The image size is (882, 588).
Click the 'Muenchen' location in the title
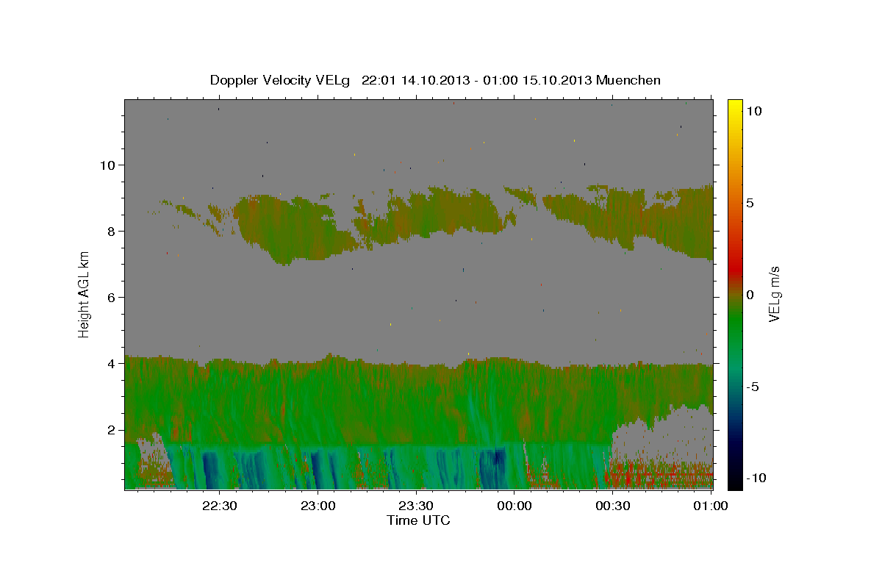[628, 80]
